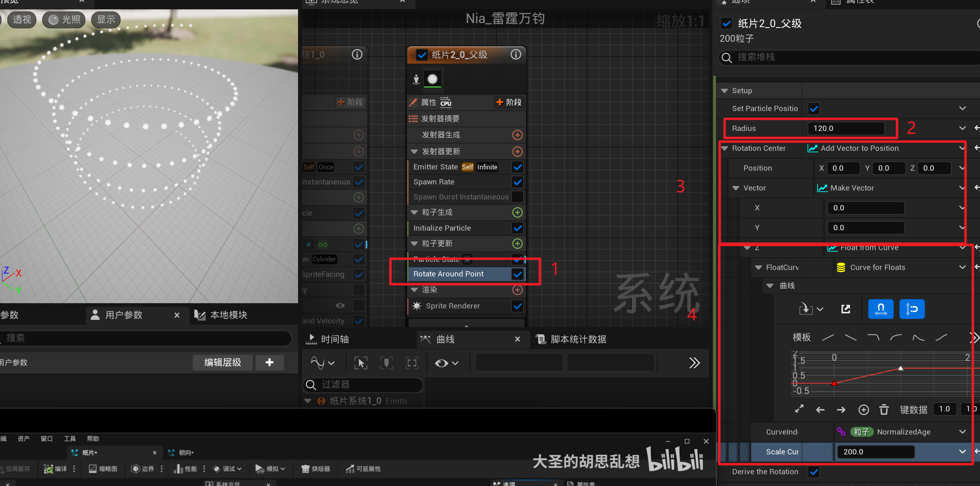Click the info icon on 纸片2_0_父级 emitter header
Image resolution: width=980 pixels, height=486 pixels.
click(516, 54)
